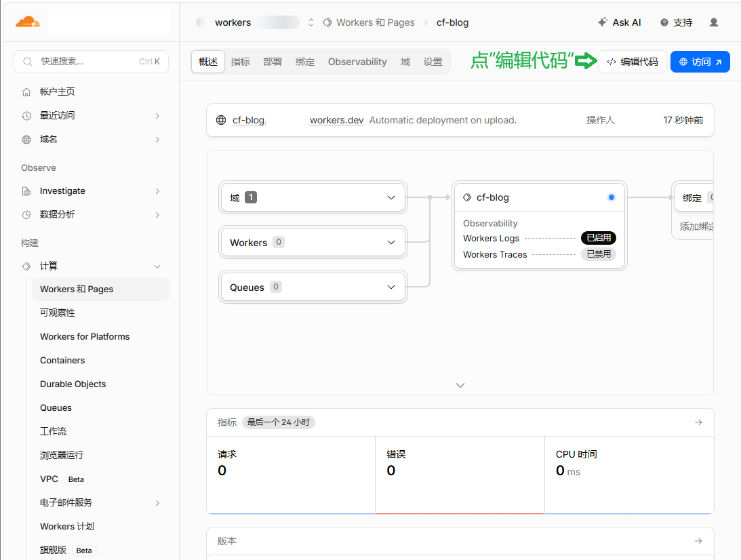Image resolution: width=741 pixels, height=560 pixels.
Task: Expand 电子邮件服务 sidebar chevron
Action: click(x=157, y=503)
